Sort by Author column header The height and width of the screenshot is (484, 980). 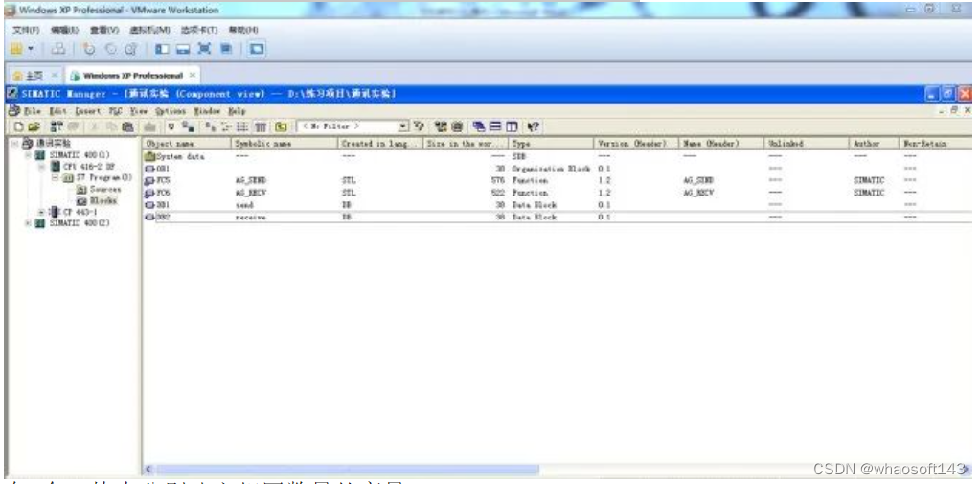point(874,144)
